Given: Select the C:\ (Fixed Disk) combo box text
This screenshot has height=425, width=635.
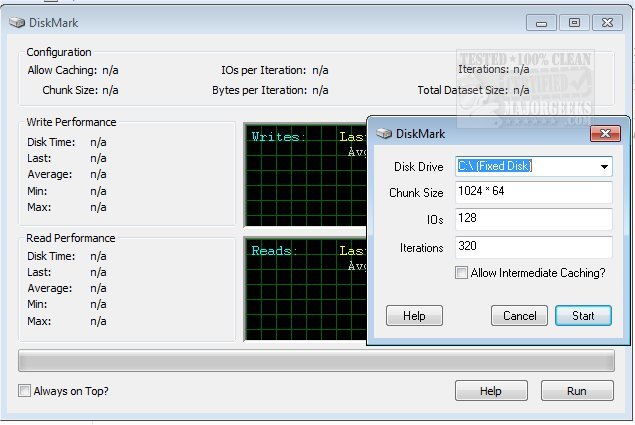Looking at the screenshot, I should [495, 166].
